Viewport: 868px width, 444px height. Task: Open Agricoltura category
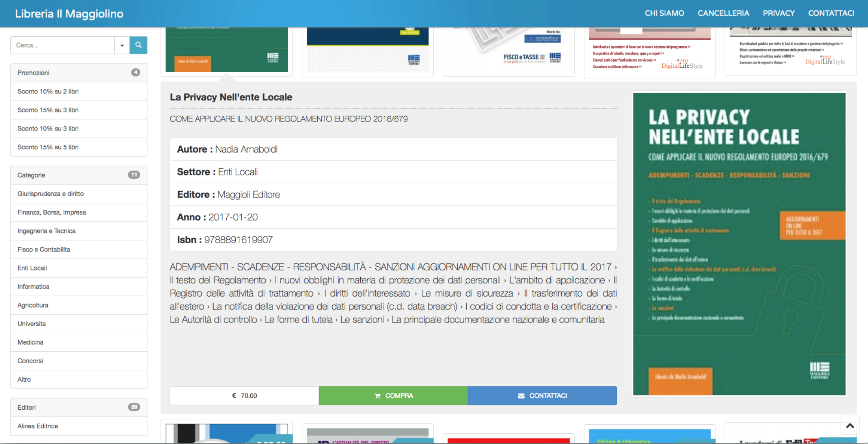pos(79,305)
